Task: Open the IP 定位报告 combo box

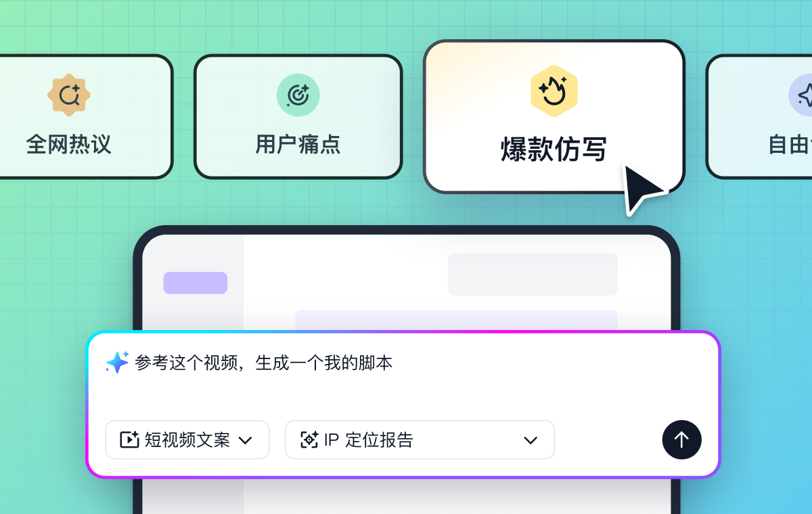Action: [420, 440]
